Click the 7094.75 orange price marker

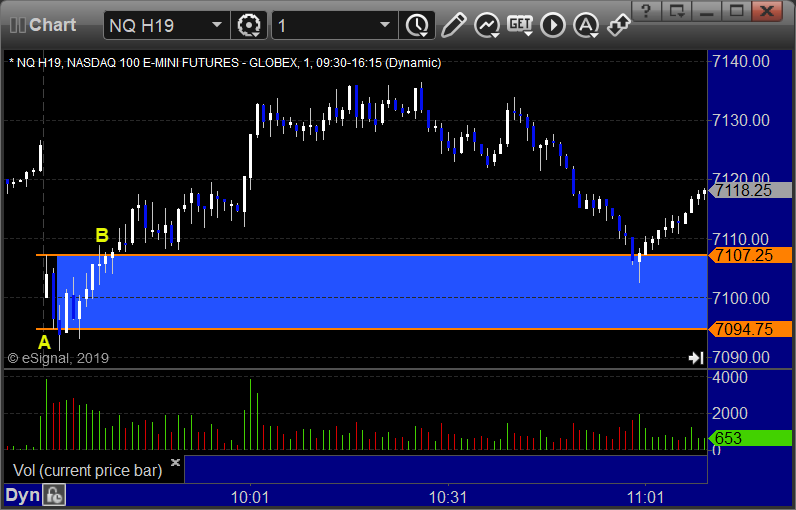[x=750, y=329]
